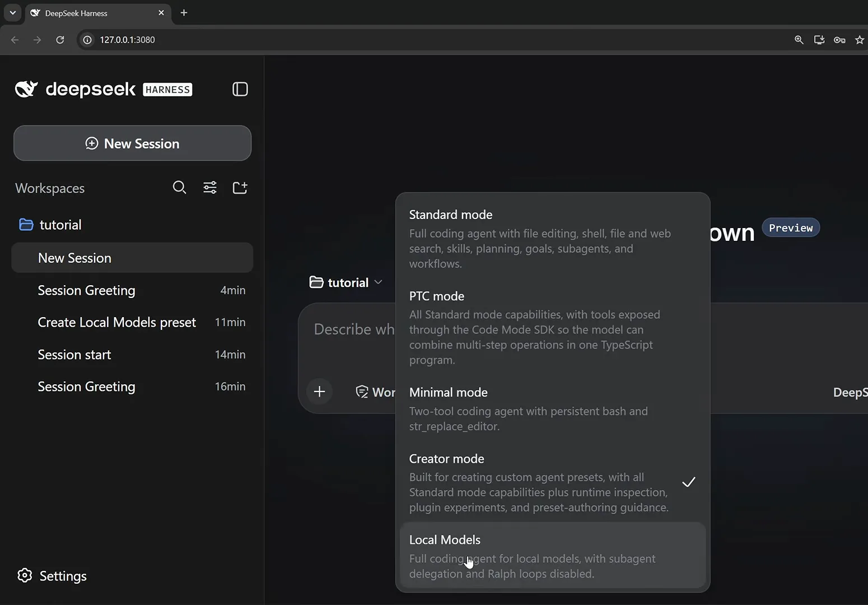Open password manager key icon

(x=839, y=40)
